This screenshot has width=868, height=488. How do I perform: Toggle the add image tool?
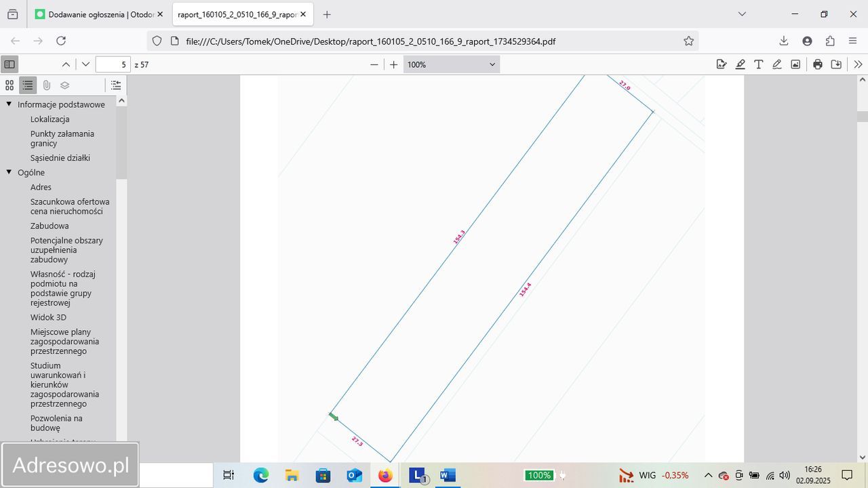(x=795, y=64)
